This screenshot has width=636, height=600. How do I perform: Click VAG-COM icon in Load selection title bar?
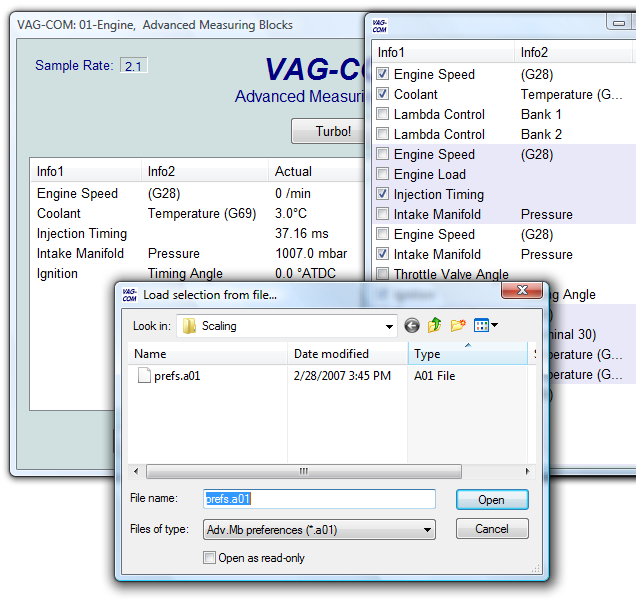[129, 295]
